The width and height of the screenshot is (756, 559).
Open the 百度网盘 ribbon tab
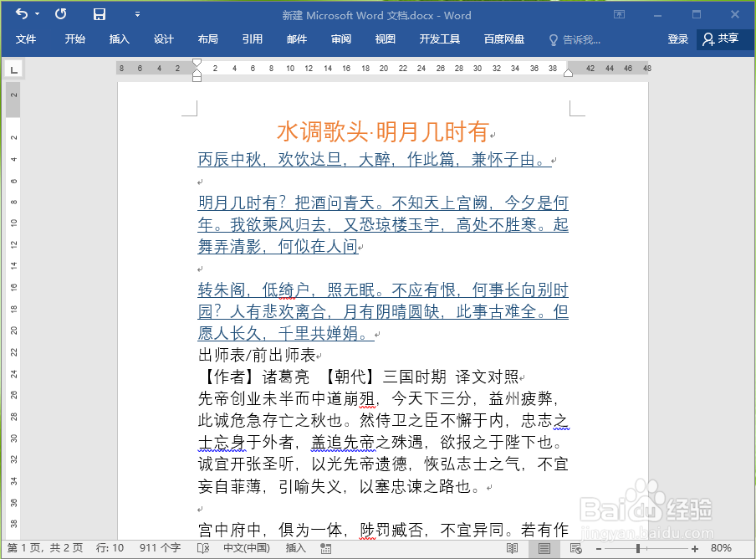click(x=503, y=39)
